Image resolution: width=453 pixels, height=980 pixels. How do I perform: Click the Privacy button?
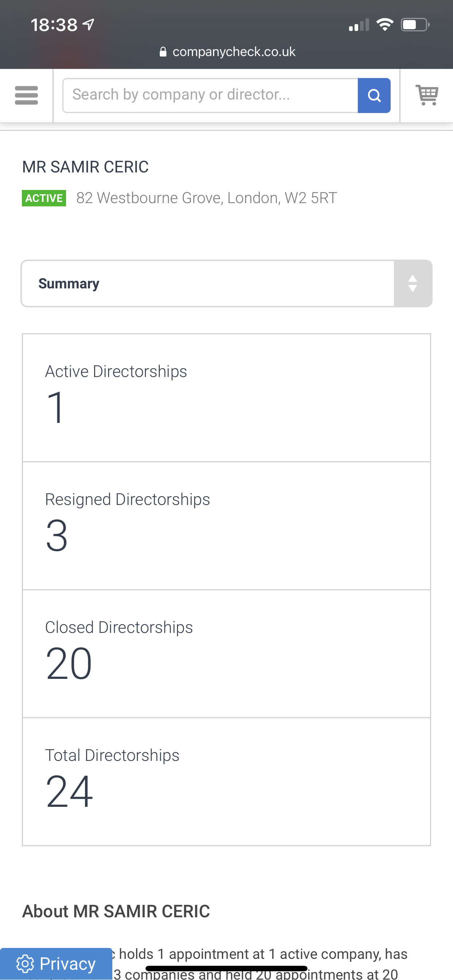pyautogui.click(x=56, y=964)
